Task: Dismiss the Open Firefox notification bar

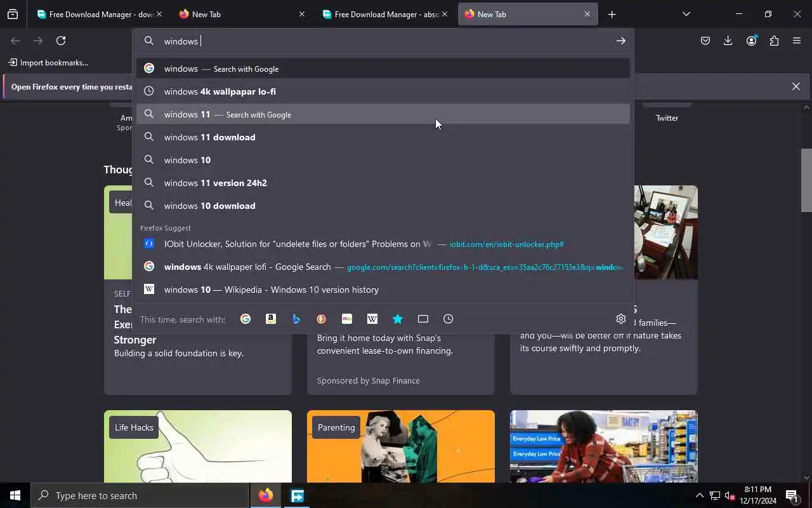Action: pyautogui.click(x=796, y=86)
